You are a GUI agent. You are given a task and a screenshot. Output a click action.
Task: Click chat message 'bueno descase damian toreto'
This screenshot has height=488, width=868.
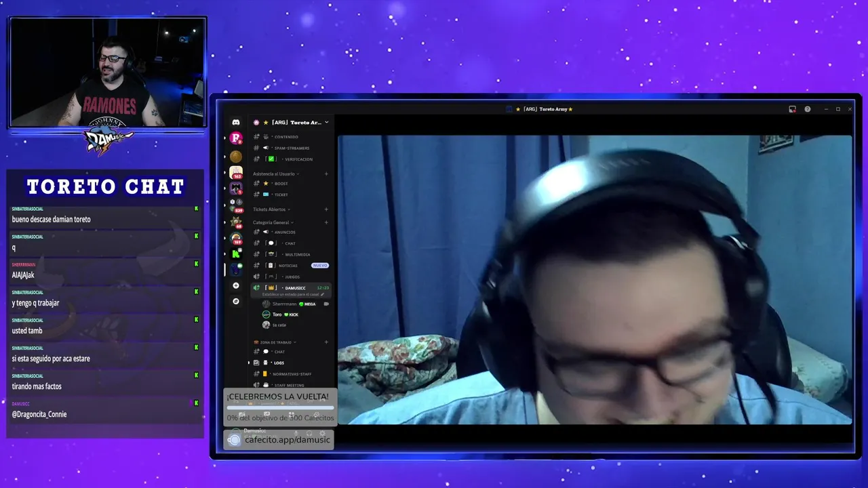51,220
